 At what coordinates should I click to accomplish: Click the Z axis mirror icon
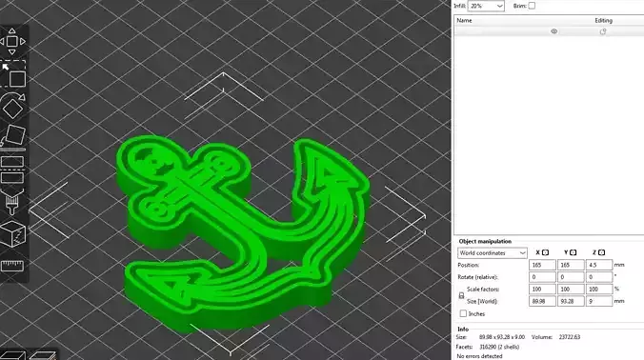coord(602,252)
